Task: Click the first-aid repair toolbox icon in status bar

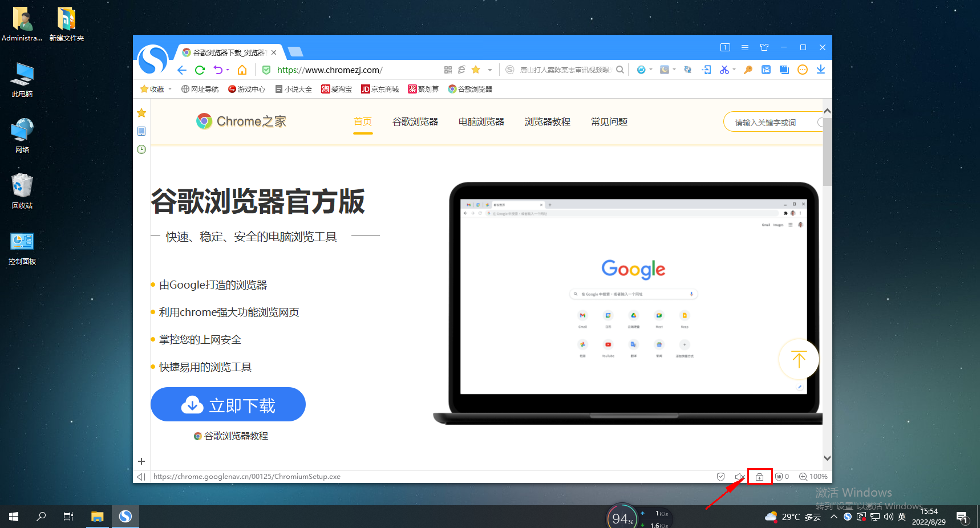Action: click(760, 477)
